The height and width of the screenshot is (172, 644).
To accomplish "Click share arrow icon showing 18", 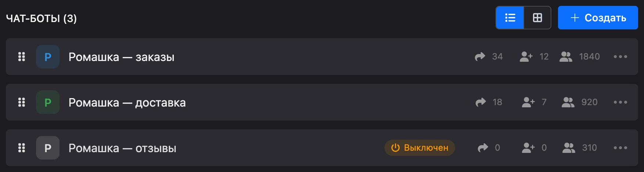I will coord(480,102).
